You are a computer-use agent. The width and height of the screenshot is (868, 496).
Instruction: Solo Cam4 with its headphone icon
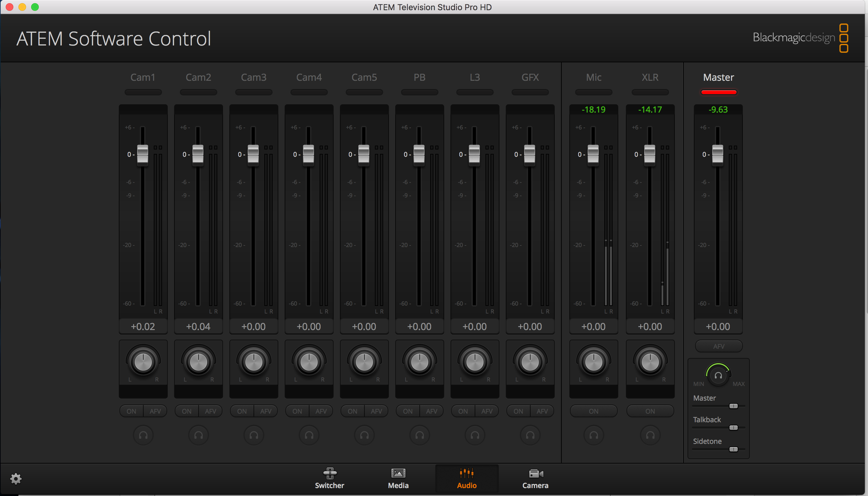point(309,435)
